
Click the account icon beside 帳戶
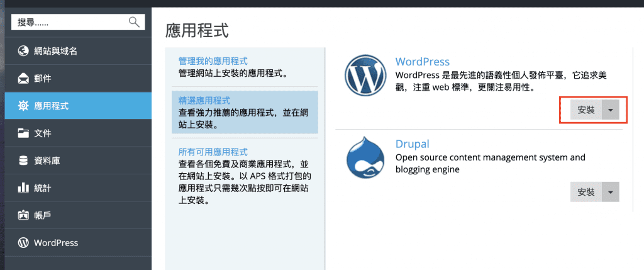pyautogui.click(x=23, y=215)
